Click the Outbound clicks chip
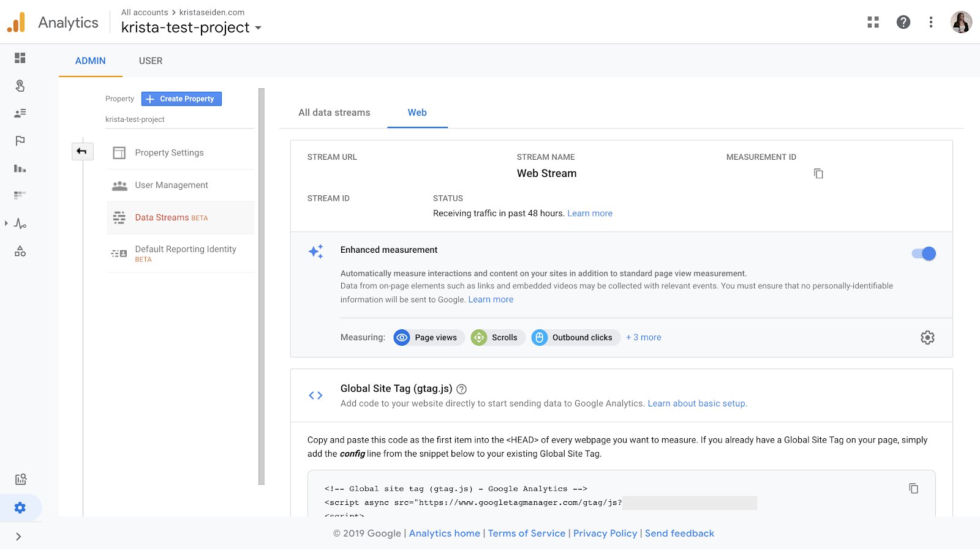 (576, 338)
